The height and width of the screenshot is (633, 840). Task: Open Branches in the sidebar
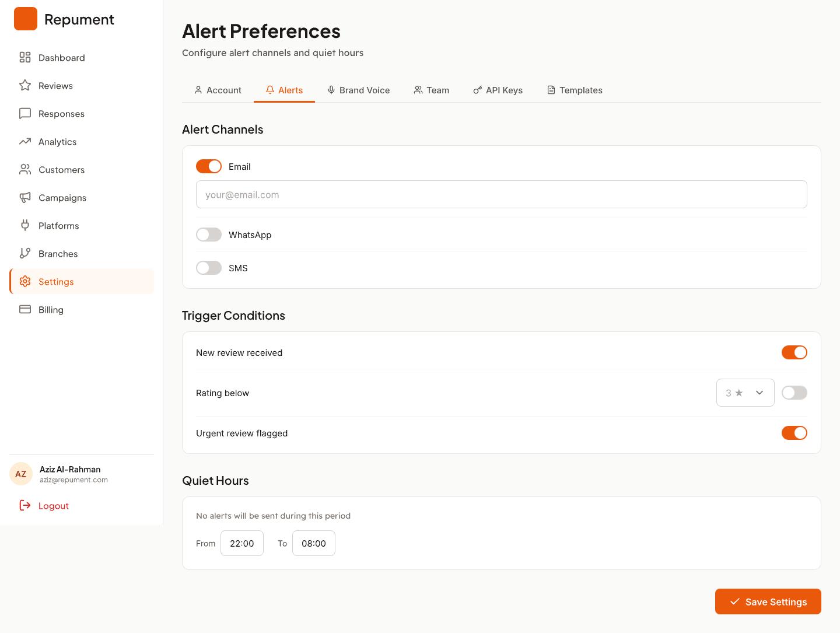click(x=82, y=253)
